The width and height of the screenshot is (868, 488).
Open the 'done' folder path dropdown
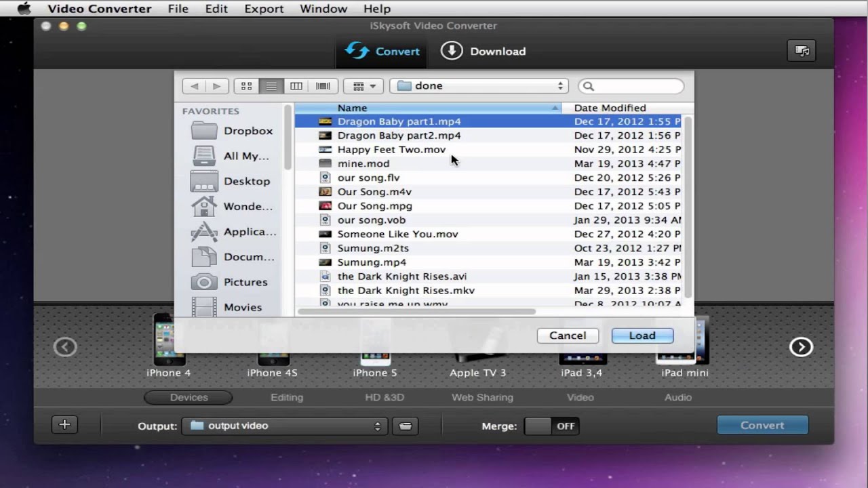pyautogui.click(x=479, y=86)
